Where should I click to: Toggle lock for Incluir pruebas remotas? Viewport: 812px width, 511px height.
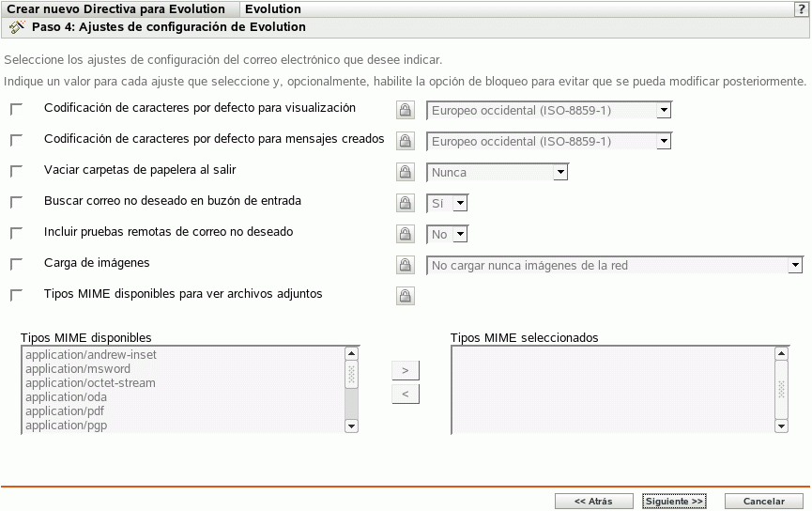point(406,234)
